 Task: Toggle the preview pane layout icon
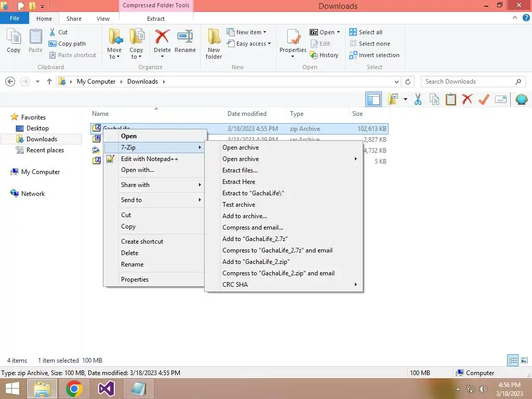coord(374,99)
